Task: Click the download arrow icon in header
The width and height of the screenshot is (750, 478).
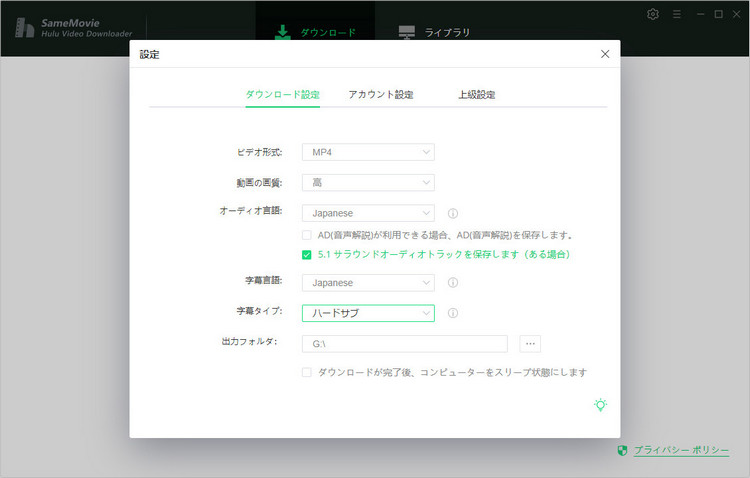Action: pos(283,32)
